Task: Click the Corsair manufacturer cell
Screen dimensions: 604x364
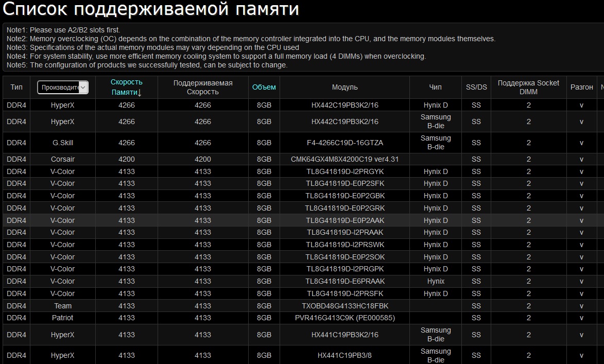Action: (x=63, y=159)
